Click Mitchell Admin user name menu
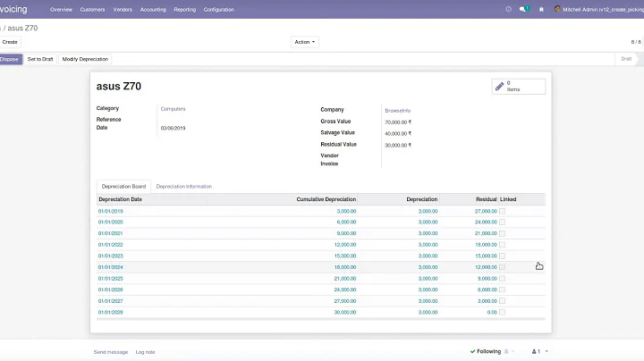Screen dimensions: 644x361 [603, 10]
